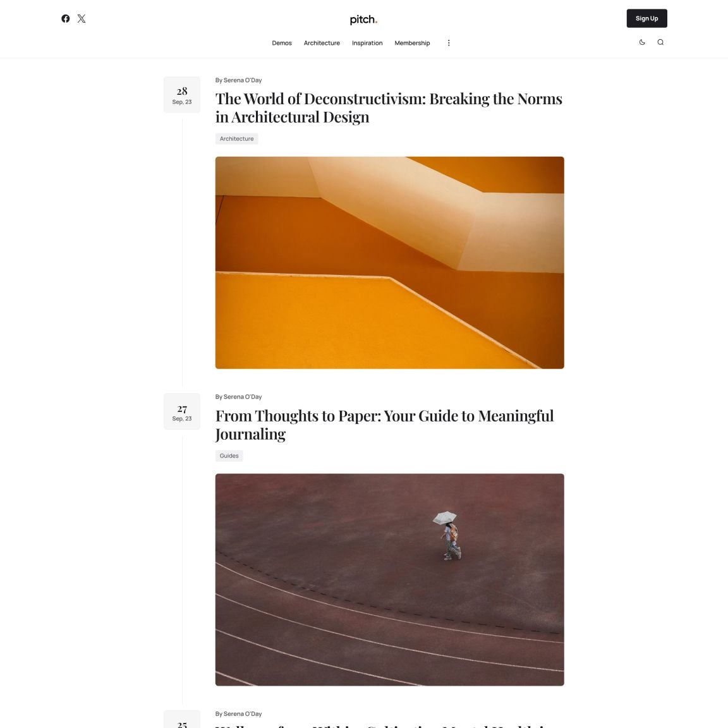Toggle dark mode moon icon
Viewport: 728px width, 728px height.
[x=642, y=42]
